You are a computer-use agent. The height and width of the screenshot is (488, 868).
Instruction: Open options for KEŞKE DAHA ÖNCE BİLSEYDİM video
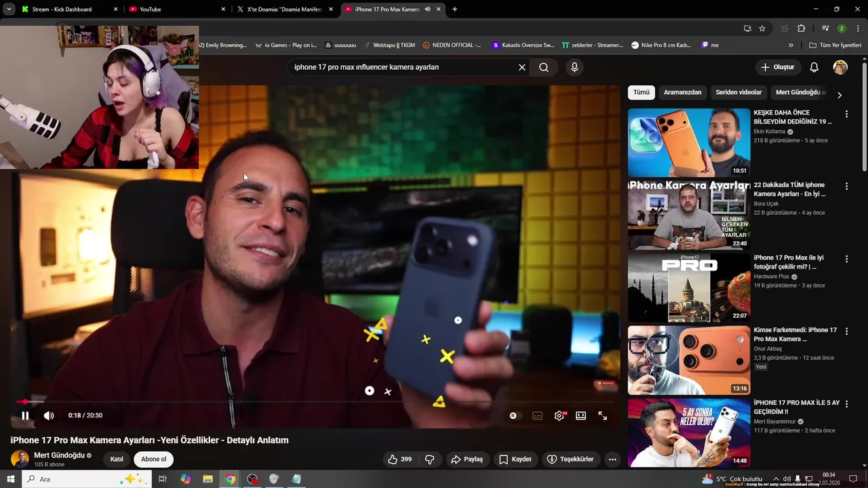click(x=846, y=114)
